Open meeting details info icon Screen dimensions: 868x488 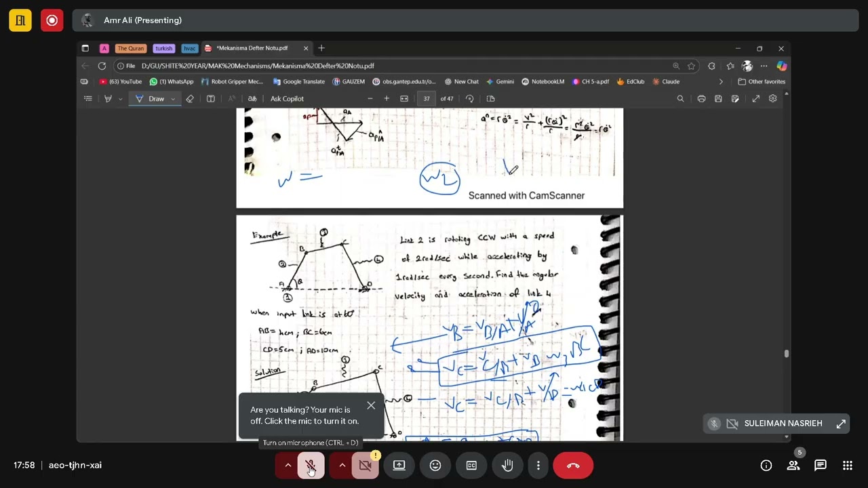coord(766,466)
